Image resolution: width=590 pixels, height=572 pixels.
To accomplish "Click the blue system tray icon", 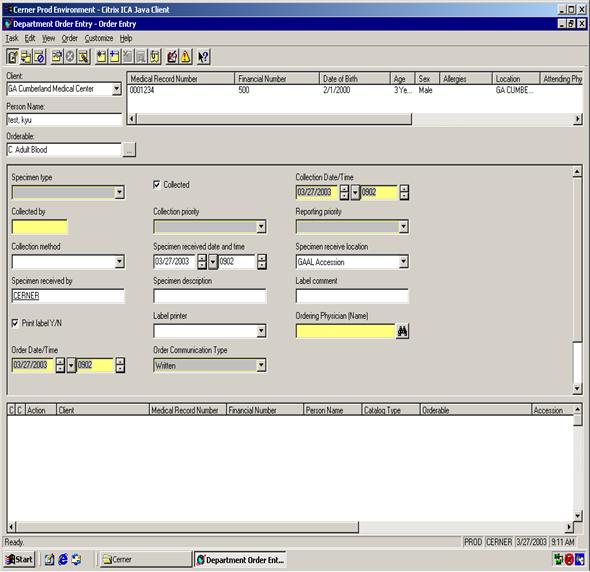I will click(x=580, y=560).
